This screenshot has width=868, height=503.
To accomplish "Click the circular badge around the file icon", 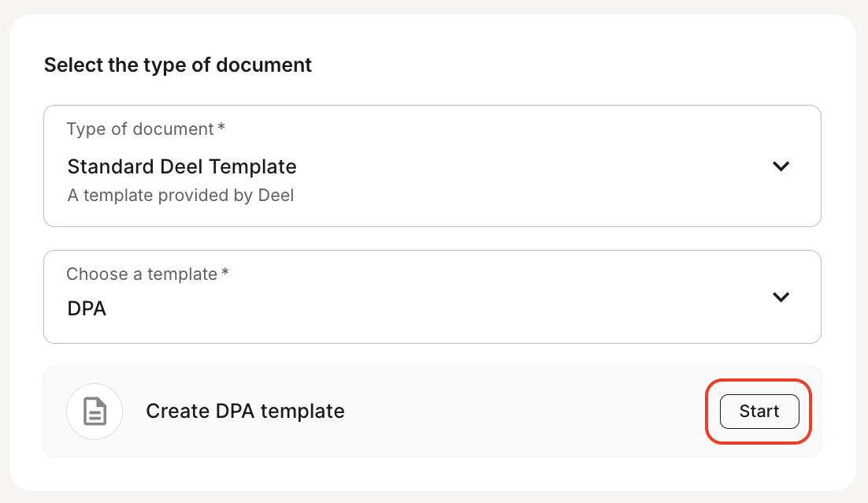I will coord(95,412).
